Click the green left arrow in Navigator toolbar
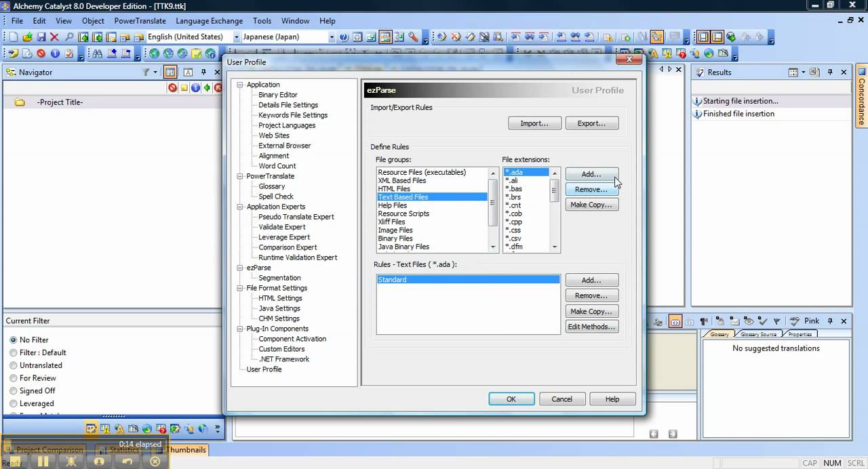Viewport: 868px width, 469px height. tap(207, 87)
